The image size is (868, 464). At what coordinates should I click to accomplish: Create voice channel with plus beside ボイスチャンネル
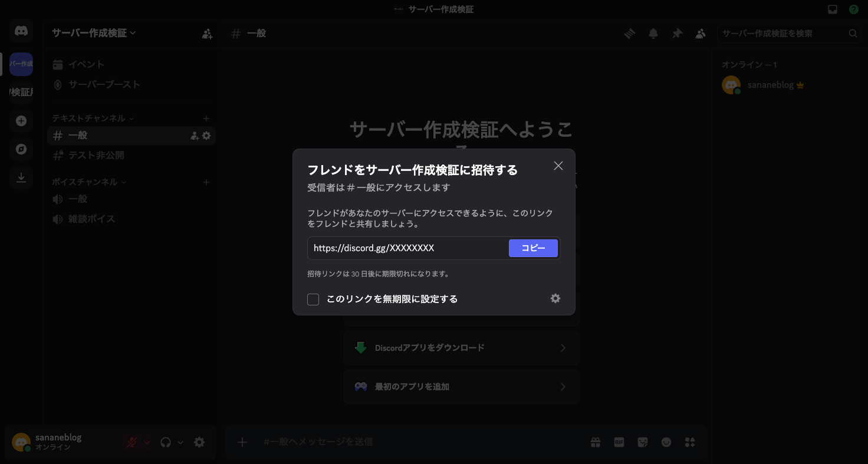(206, 182)
